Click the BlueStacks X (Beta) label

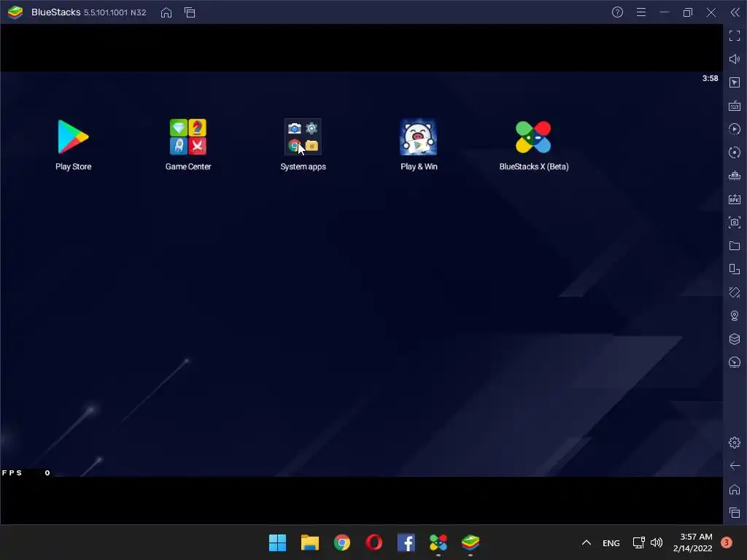(x=534, y=167)
